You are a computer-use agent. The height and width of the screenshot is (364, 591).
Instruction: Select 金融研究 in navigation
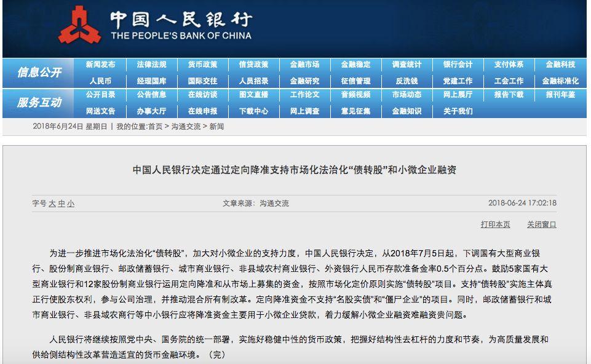[x=304, y=81]
